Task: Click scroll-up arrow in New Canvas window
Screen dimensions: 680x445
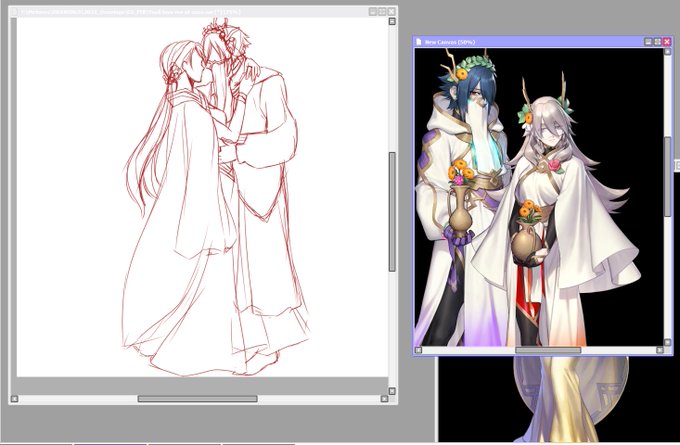Action: [x=667, y=52]
